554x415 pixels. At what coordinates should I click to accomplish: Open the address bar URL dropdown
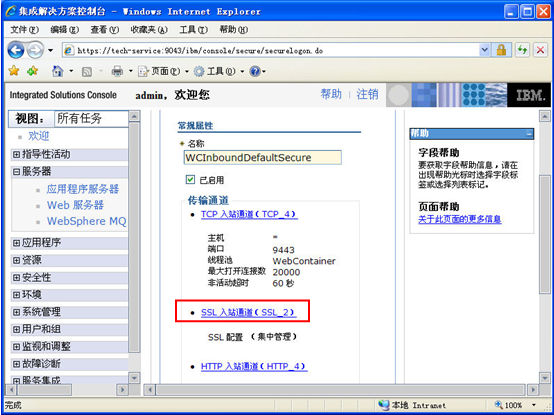point(485,50)
